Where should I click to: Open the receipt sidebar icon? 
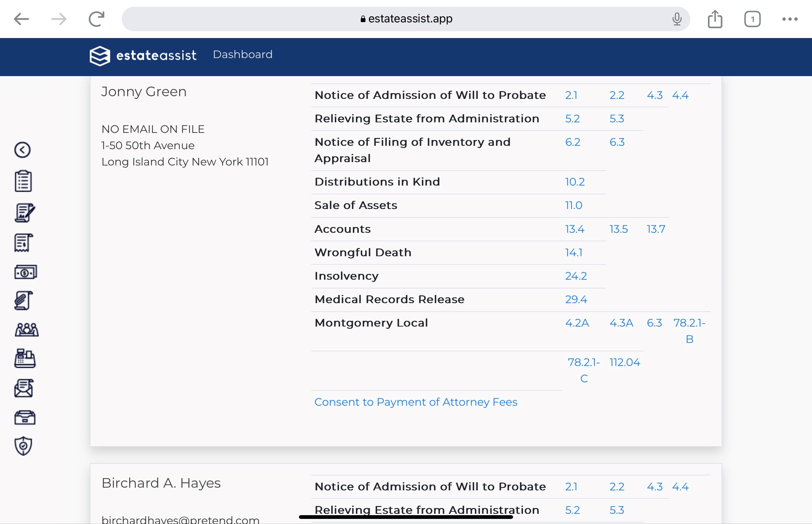coord(23,243)
